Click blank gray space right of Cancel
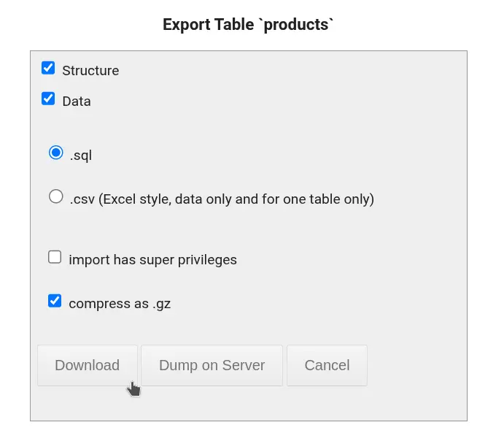Viewport: 504px width, 433px height. point(416,365)
